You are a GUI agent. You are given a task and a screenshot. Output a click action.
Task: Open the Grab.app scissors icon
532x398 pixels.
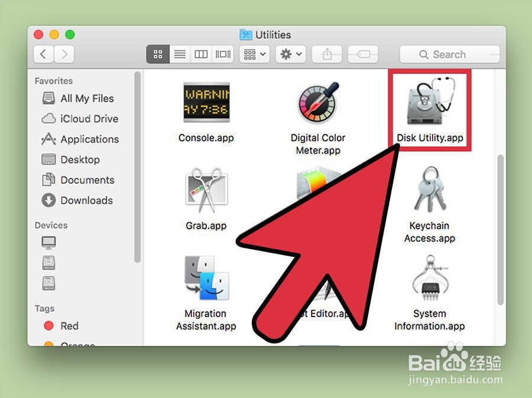206,190
